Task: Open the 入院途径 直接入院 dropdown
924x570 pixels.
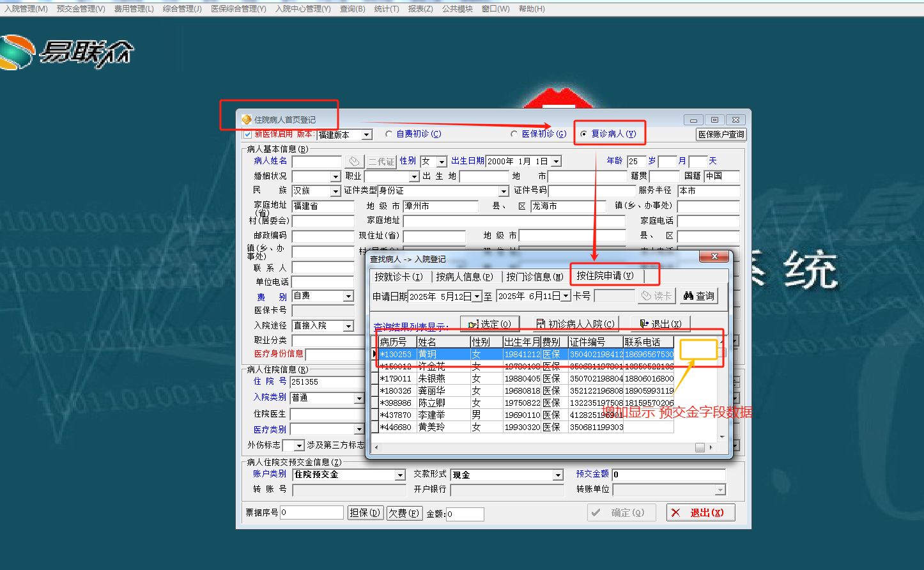Action: (x=348, y=326)
